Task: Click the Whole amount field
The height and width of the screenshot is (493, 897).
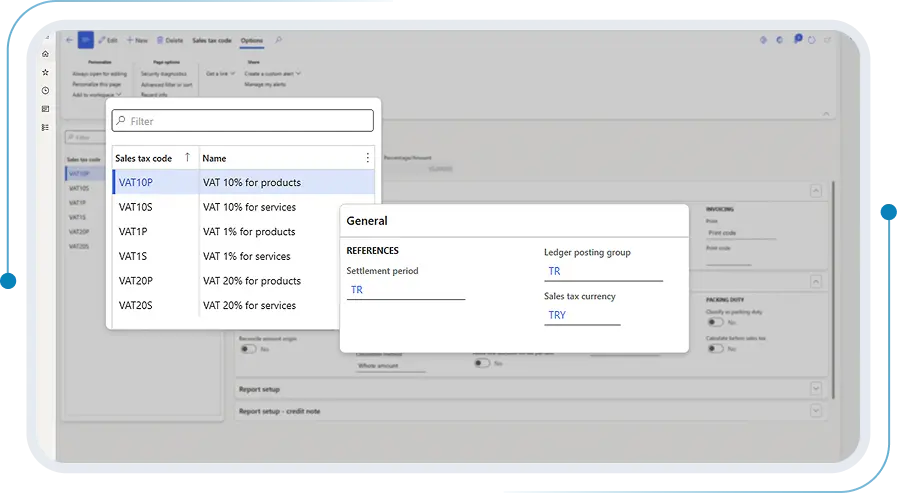Action: 390,366
